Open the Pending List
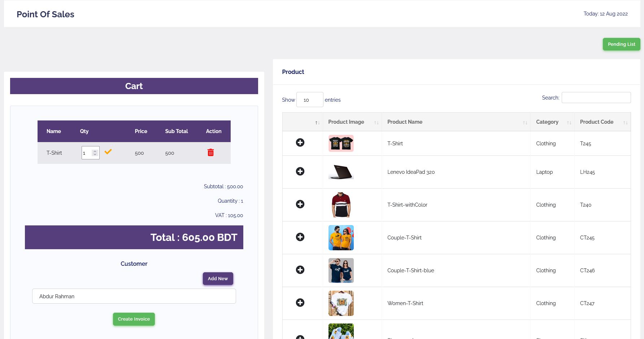Screen dimensions: 644x339 [x=621, y=44]
